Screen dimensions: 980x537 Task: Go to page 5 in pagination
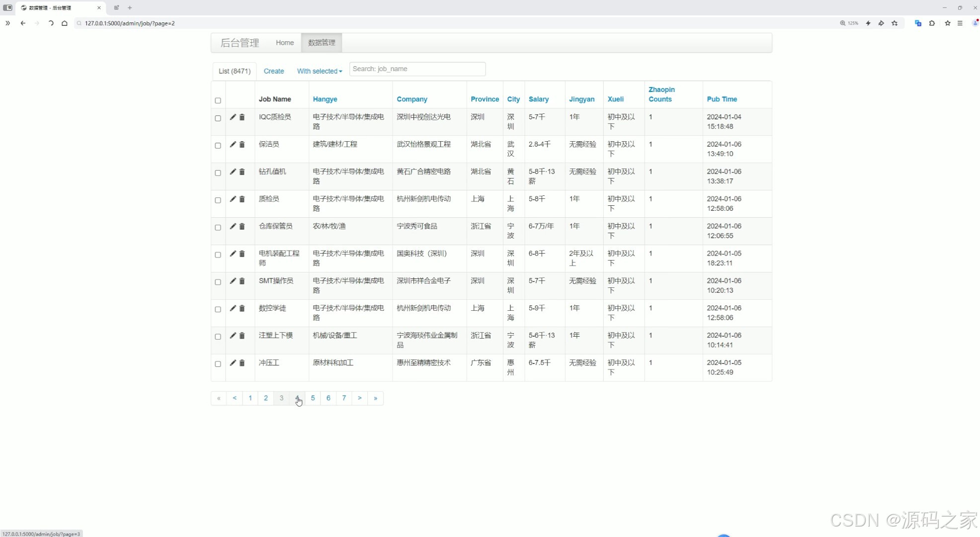[x=313, y=398]
